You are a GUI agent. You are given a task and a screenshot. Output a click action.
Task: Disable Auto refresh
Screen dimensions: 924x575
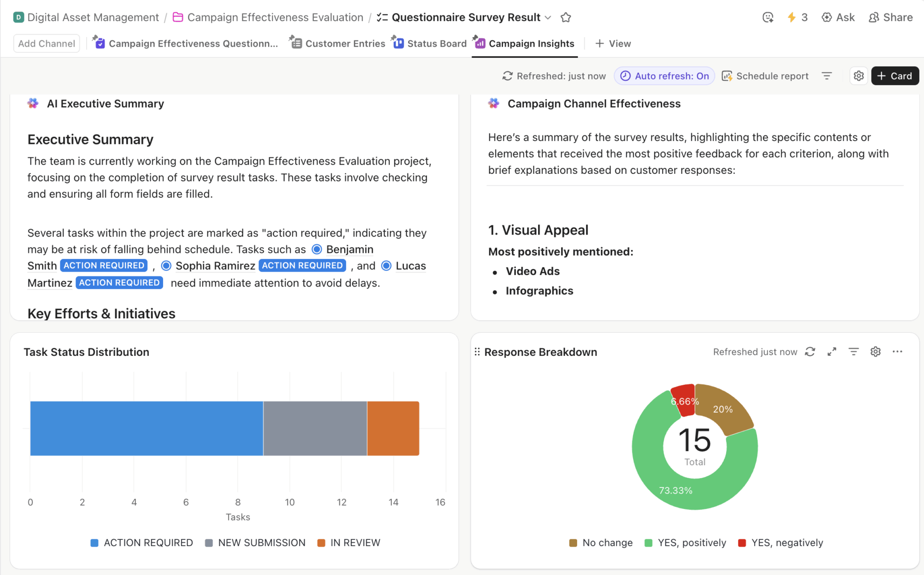click(x=664, y=76)
